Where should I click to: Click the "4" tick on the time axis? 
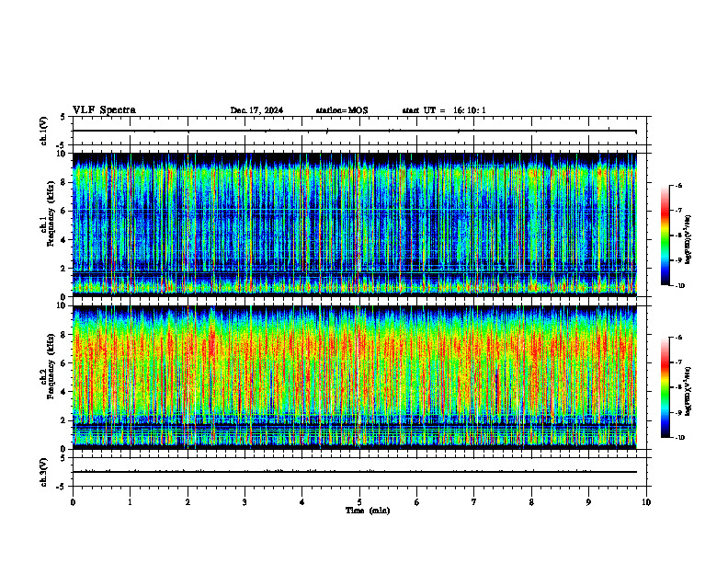pyautogui.click(x=302, y=502)
